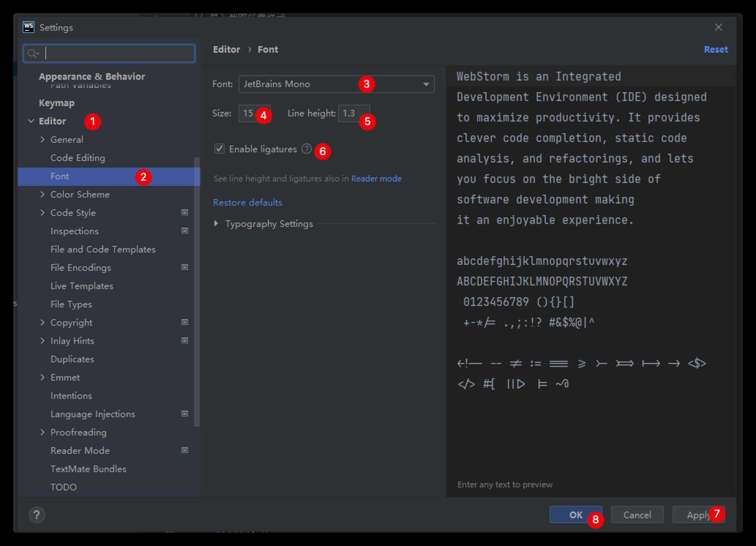Expand the Proofreading node arrow

pyautogui.click(x=42, y=432)
